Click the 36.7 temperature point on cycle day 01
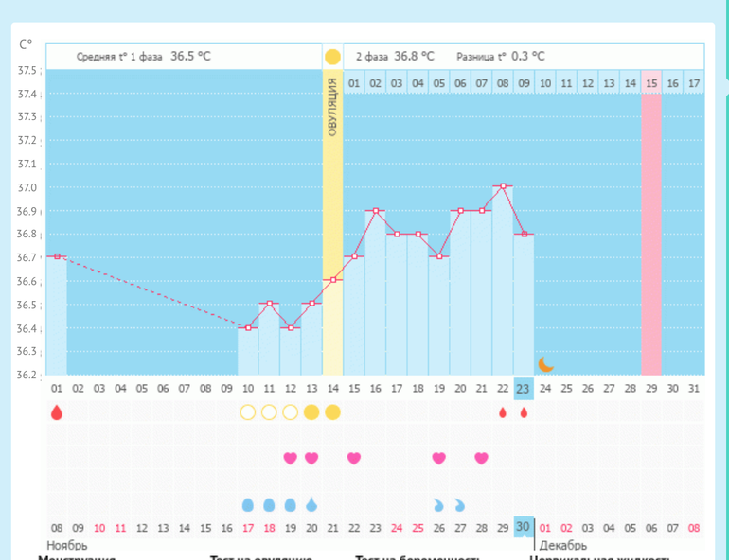This screenshot has height=560, width=729. (x=57, y=256)
